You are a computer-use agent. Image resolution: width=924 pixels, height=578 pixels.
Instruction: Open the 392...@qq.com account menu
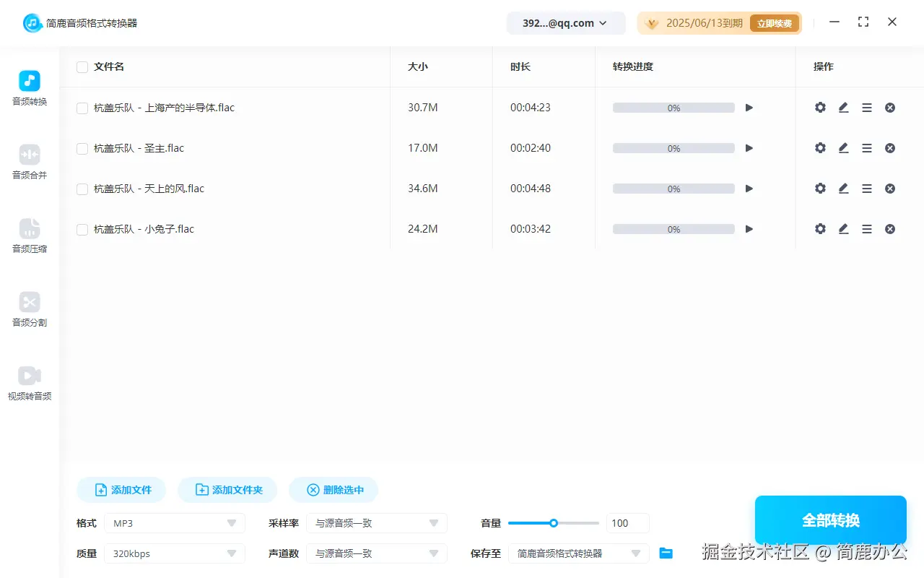566,22
